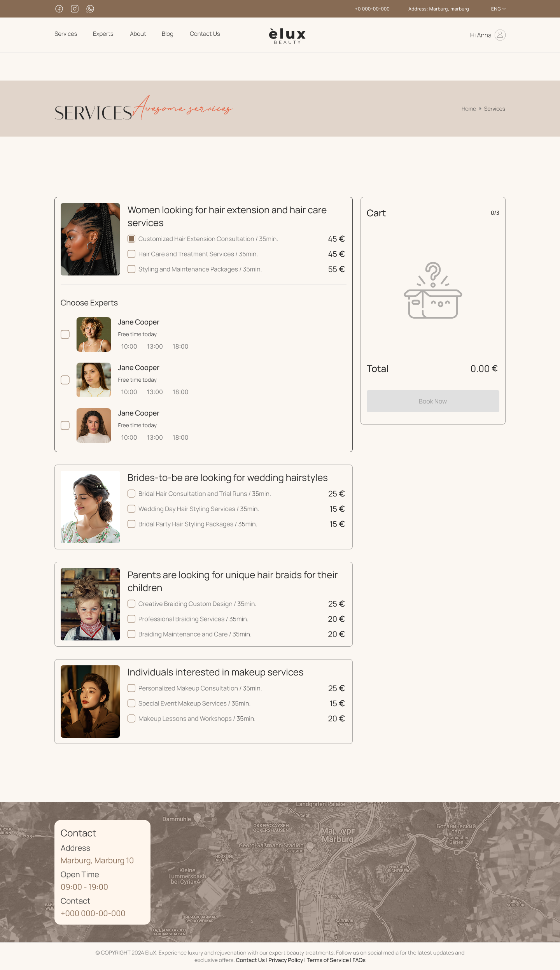Check Bridal Hair Consultation and Trial Runs
Viewport: 560px width, 970px height.
coord(131,493)
